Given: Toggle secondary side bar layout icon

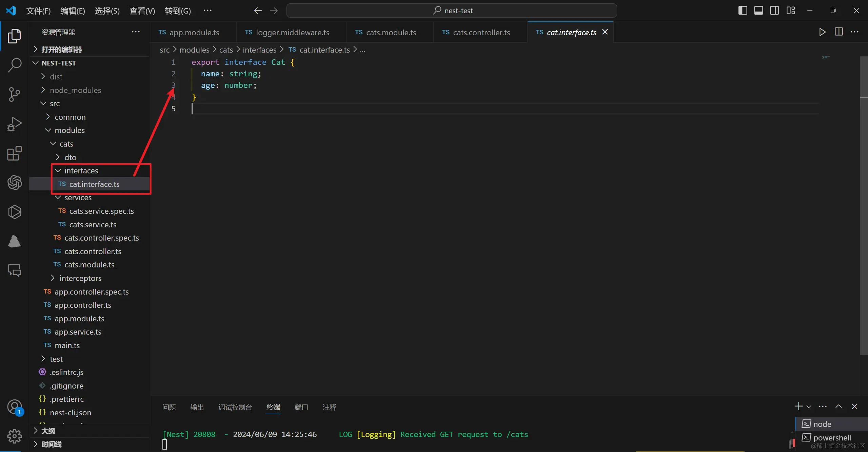Looking at the screenshot, I should (x=774, y=11).
